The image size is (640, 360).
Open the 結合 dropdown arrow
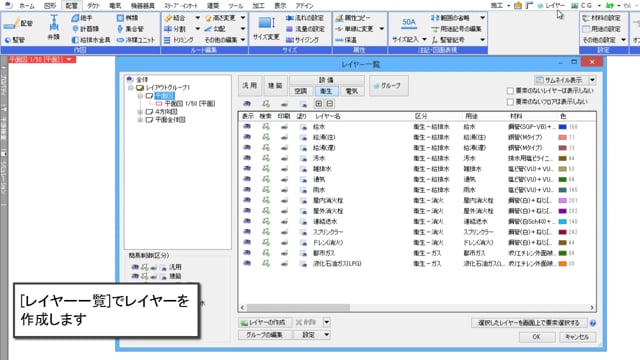click(198, 18)
